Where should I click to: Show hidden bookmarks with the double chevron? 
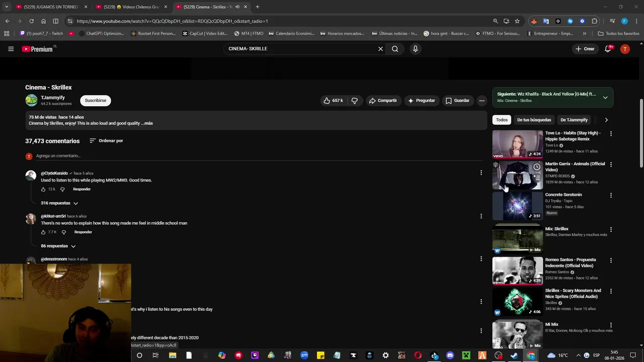(584, 34)
